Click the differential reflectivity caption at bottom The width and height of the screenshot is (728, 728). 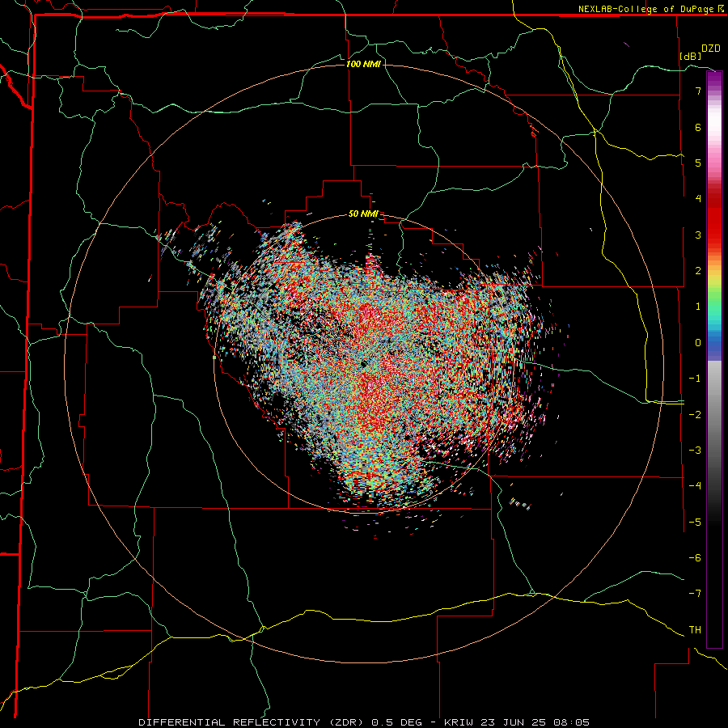coord(364,722)
